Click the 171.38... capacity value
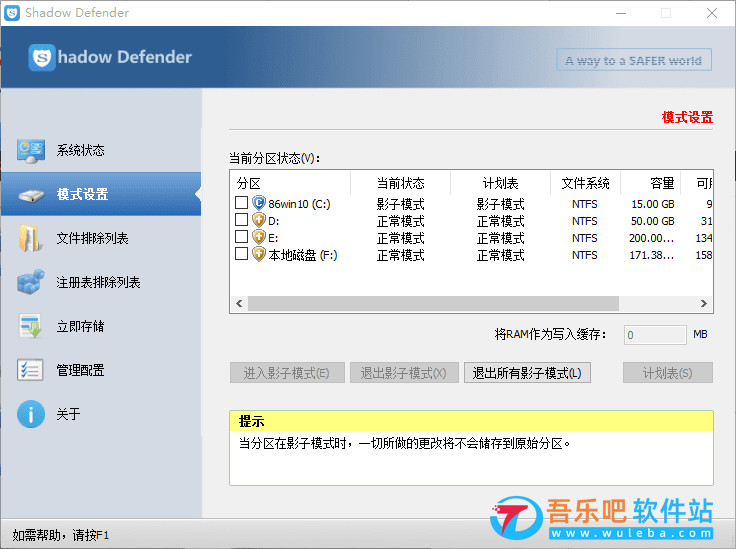This screenshot has width=736, height=549. coord(652,255)
